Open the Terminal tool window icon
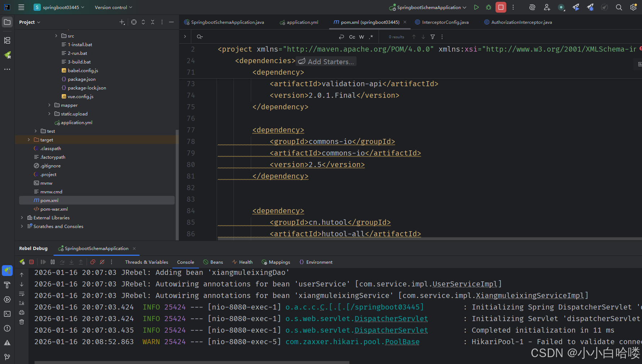 pos(7,314)
